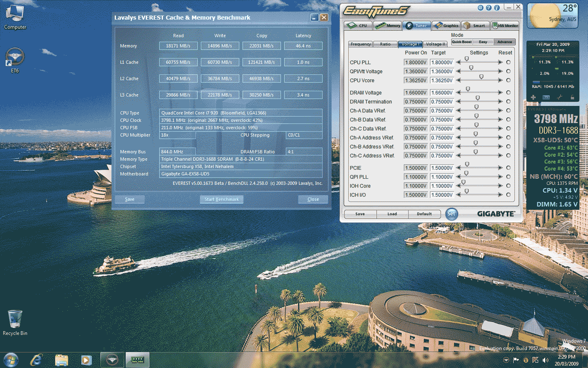
Task: Decrease ICH I/O voltage with left arrow
Action: [x=458, y=195]
